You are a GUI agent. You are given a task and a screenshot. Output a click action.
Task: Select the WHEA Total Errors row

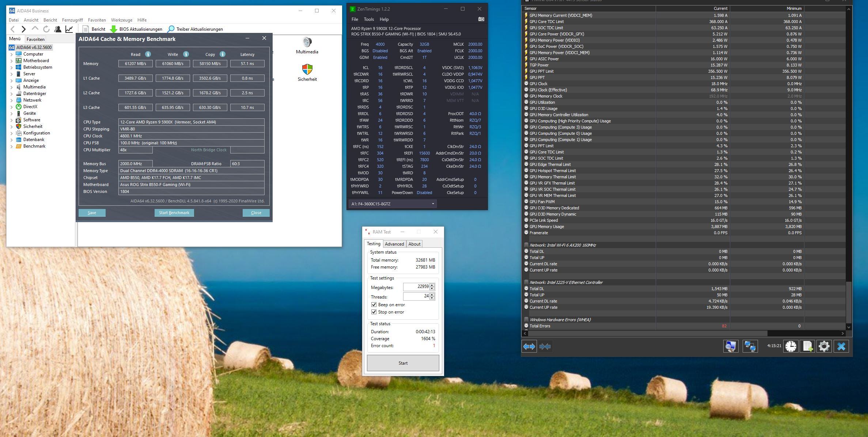pyautogui.click(x=684, y=326)
